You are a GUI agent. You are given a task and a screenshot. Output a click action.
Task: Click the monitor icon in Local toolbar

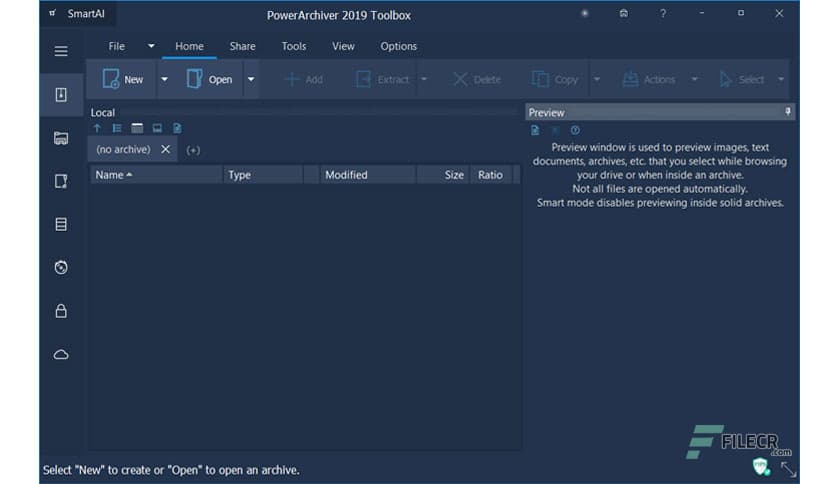[x=157, y=128]
